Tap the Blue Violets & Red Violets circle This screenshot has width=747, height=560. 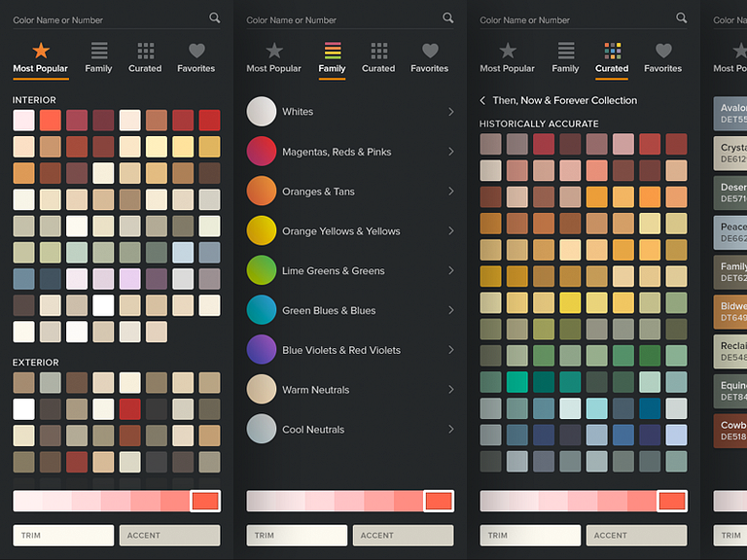(261, 350)
